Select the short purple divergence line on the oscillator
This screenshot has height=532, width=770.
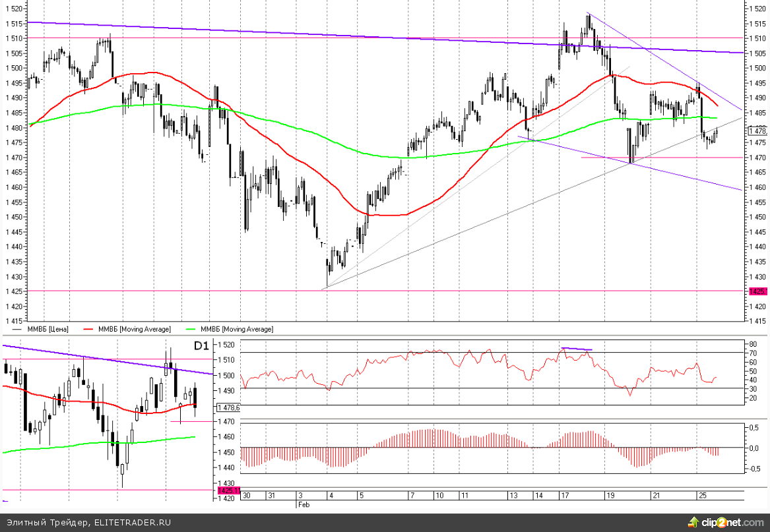click(x=577, y=349)
